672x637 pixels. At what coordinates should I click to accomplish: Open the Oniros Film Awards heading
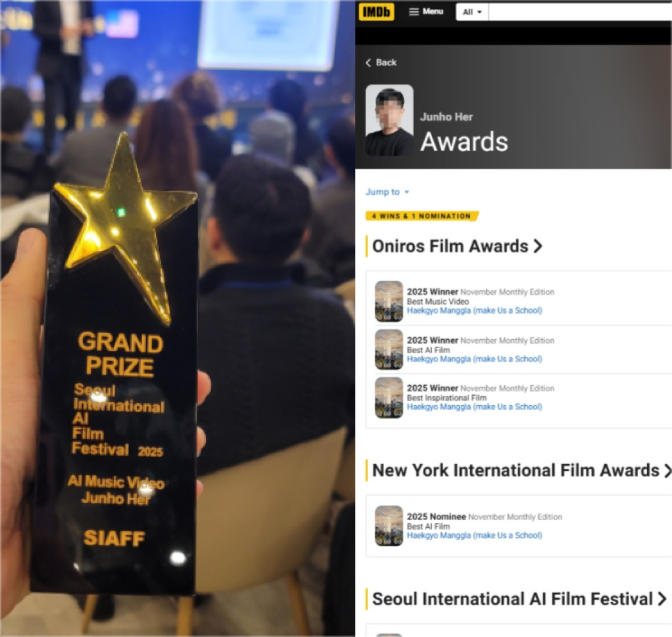[457, 247]
